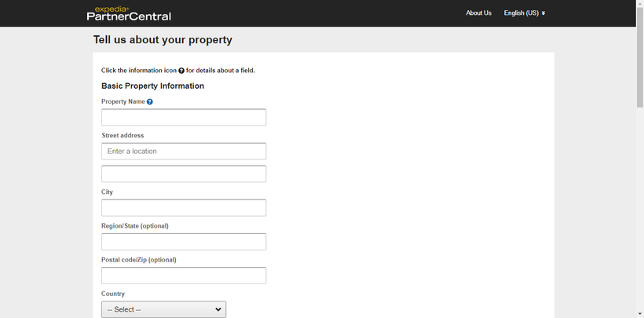Click the Street address label
Image resolution: width=644 pixels, height=318 pixels.
click(x=123, y=135)
